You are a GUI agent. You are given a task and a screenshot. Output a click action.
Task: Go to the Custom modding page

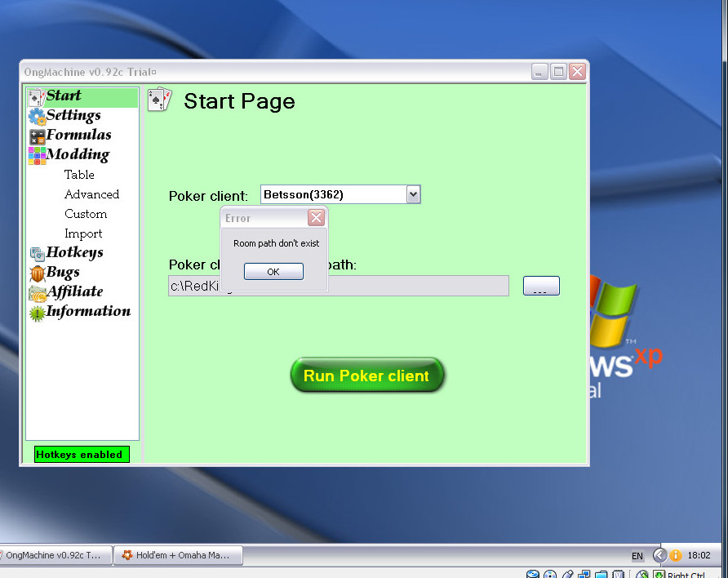(86, 214)
